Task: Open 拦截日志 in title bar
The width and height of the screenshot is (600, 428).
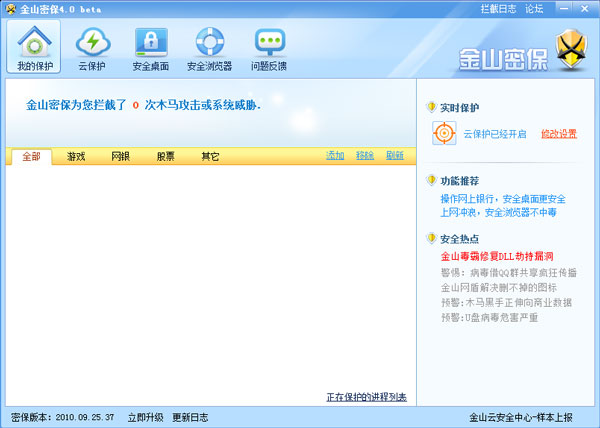Action: (498, 9)
